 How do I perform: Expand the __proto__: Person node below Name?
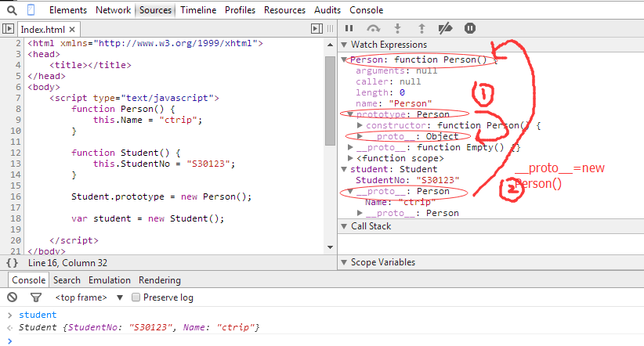click(360, 213)
